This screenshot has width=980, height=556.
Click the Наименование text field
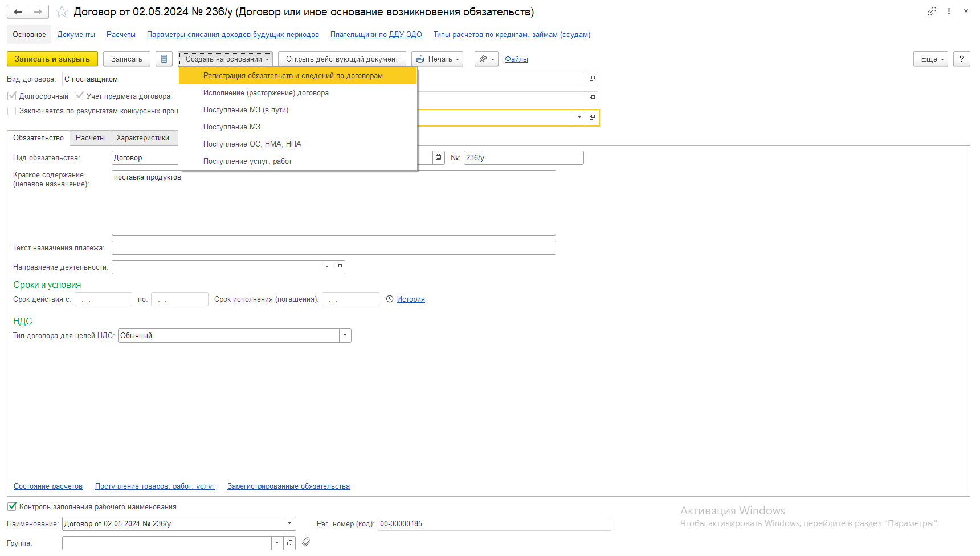pyautogui.click(x=173, y=523)
